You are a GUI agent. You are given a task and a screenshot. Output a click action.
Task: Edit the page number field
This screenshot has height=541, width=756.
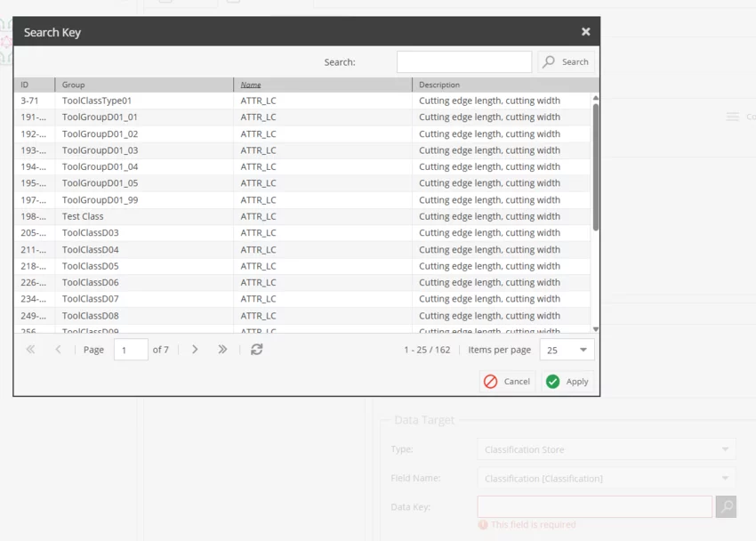(131, 350)
